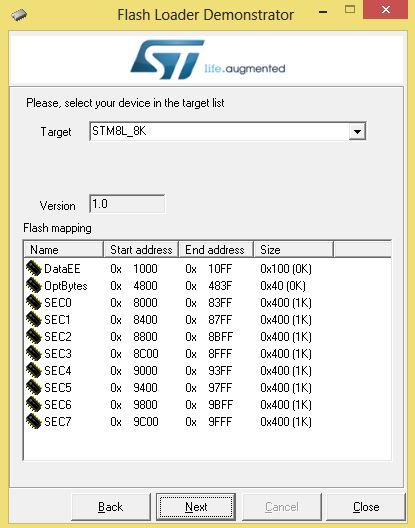The image size is (415, 528).
Task: Click the chip icon beside SEC0
Action: (34, 302)
